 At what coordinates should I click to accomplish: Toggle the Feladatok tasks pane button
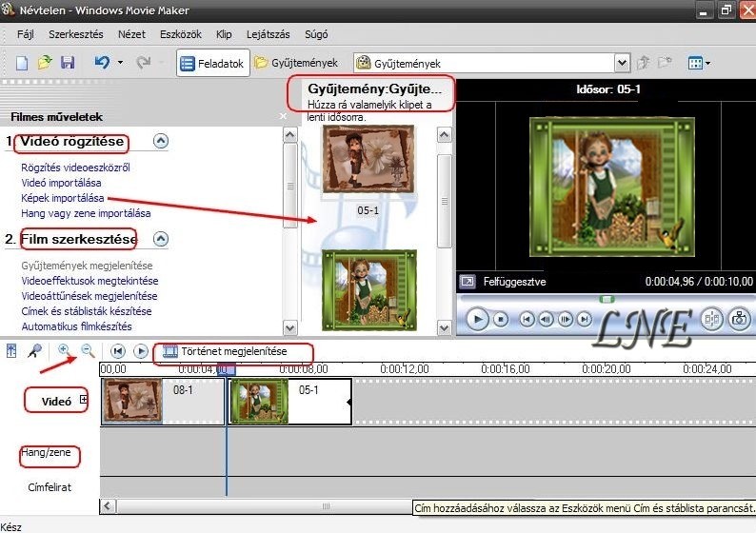[x=212, y=63]
